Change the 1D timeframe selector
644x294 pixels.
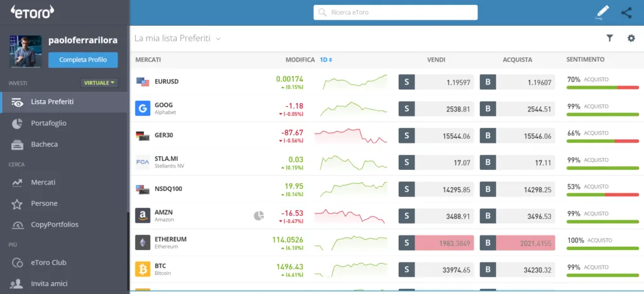326,60
